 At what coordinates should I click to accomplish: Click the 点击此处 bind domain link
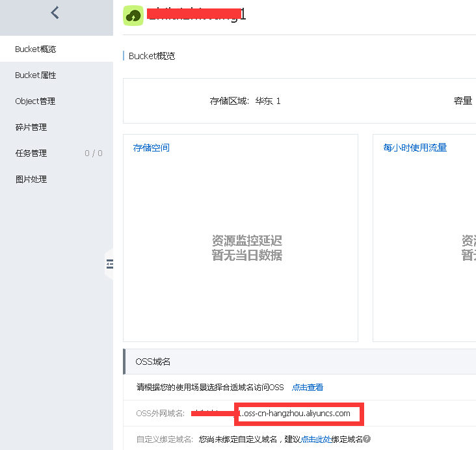pos(316,439)
